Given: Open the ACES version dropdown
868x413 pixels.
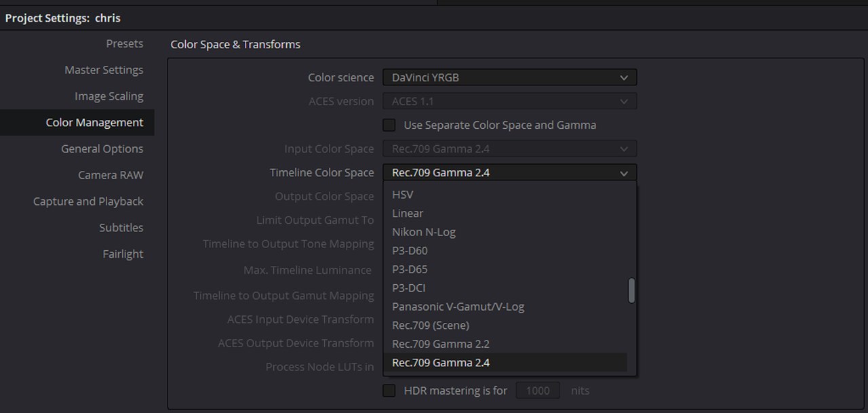Looking at the screenshot, I should click(510, 102).
